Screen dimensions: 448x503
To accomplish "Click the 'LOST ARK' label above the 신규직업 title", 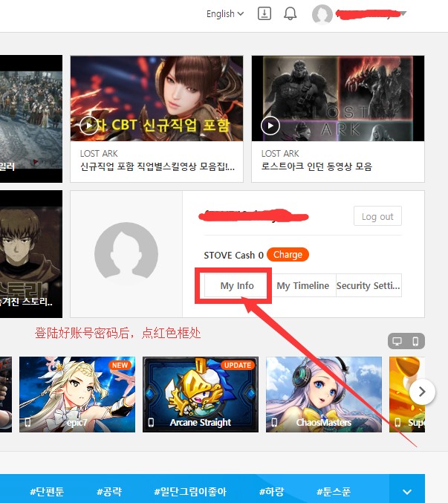I will point(99,154).
